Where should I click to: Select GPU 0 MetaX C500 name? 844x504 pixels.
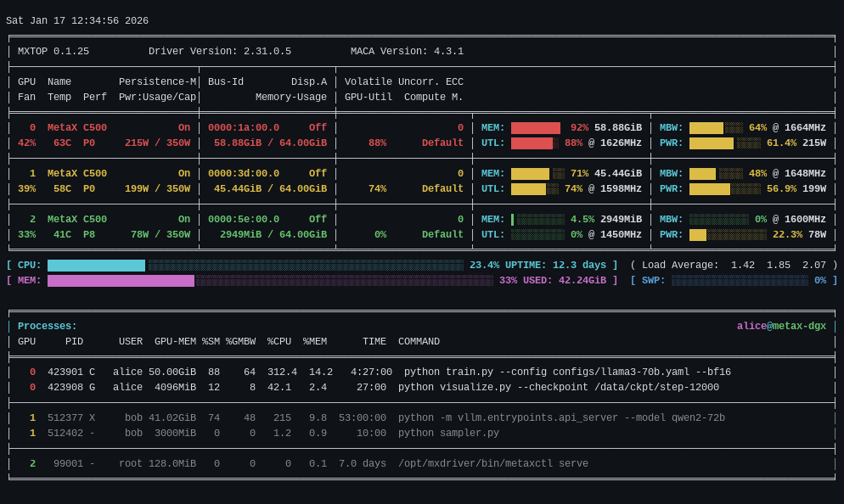(x=77, y=127)
